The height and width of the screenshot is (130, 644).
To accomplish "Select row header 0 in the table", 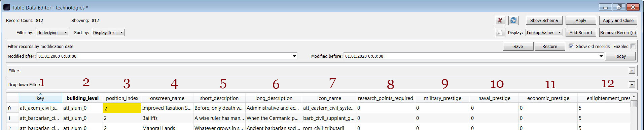I will click(x=12, y=108).
